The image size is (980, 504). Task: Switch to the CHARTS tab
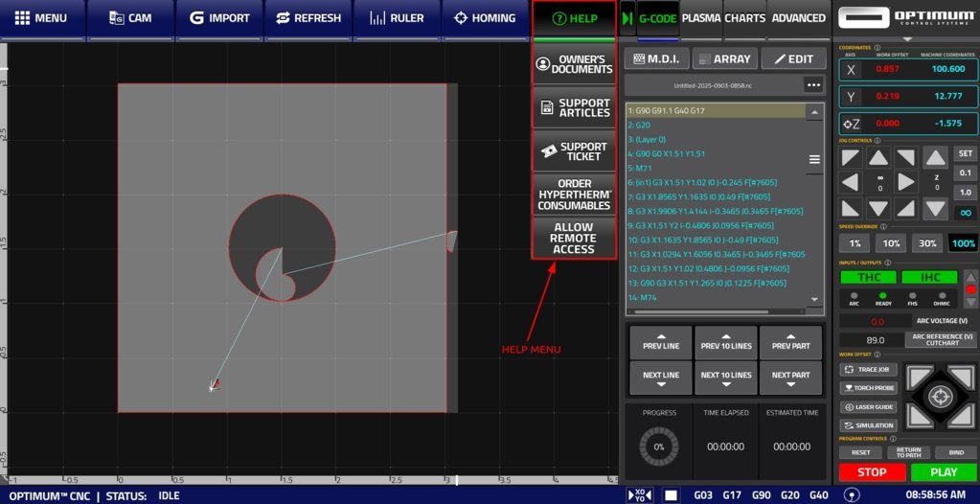click(x=744, y=18)
